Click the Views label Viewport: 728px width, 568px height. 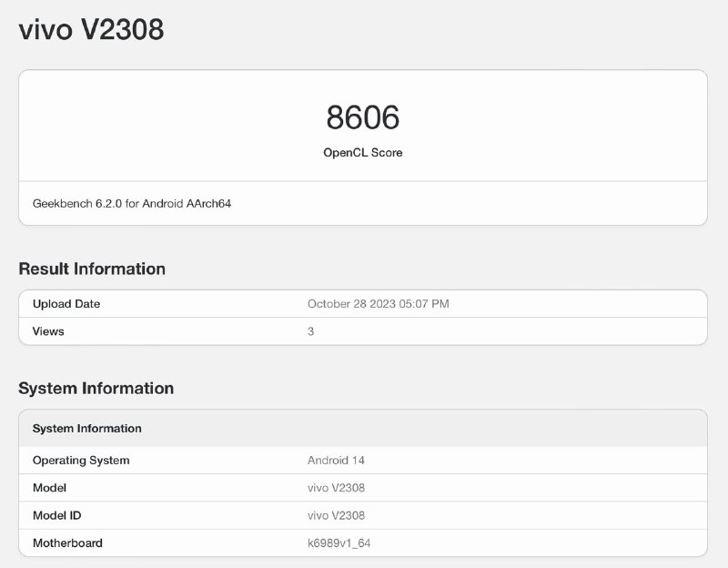tap(48, 331)
